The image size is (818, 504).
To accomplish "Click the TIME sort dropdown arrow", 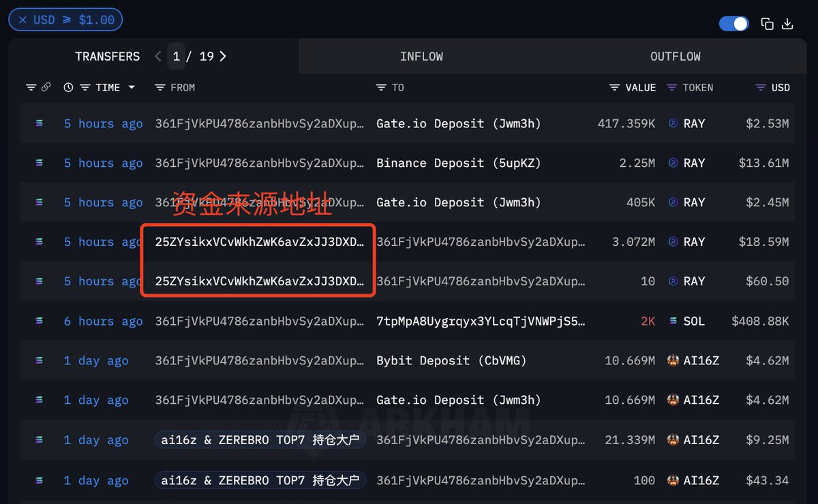I will (x=132, y=87).
